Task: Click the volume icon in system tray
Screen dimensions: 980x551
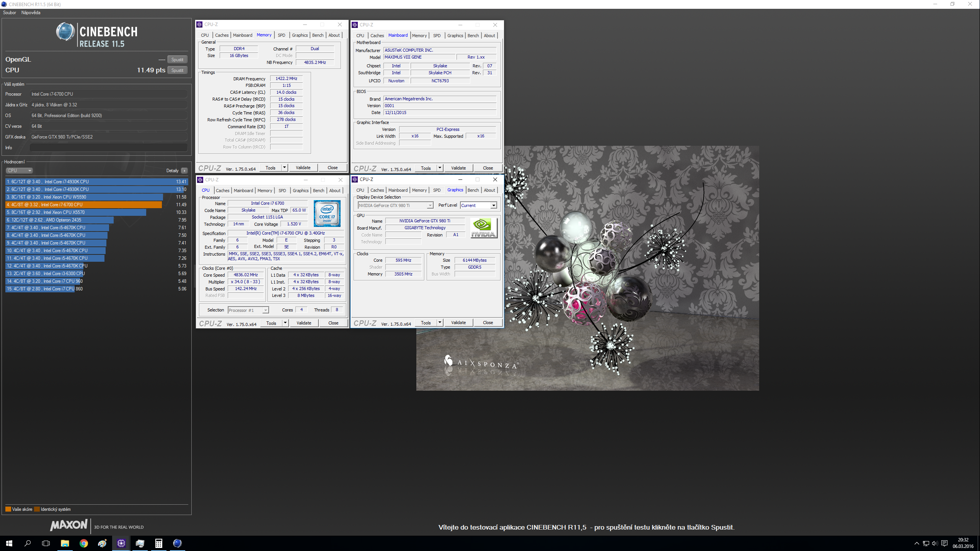Action: pyautogui.click(x=935, y=543)
